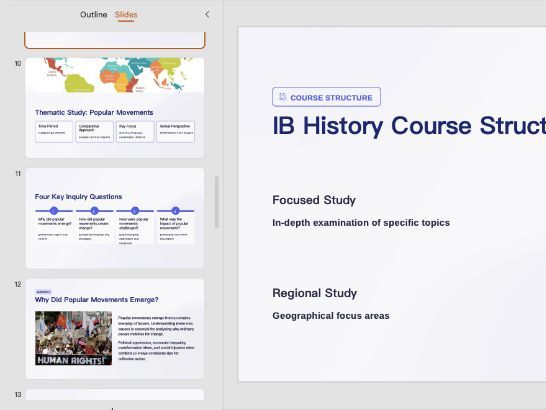Click slide number 10 label

pos(18,63)
